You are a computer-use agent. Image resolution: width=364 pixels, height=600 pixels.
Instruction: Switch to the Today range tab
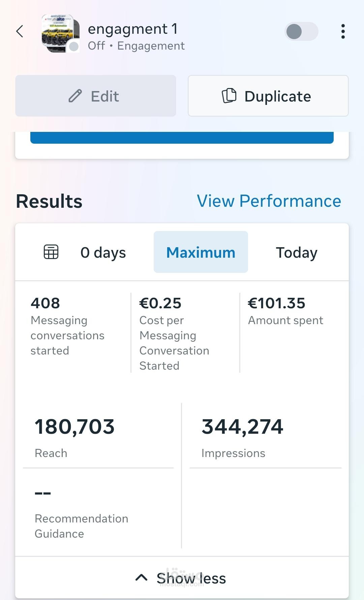pyautogui.click(x=297, y=252)
